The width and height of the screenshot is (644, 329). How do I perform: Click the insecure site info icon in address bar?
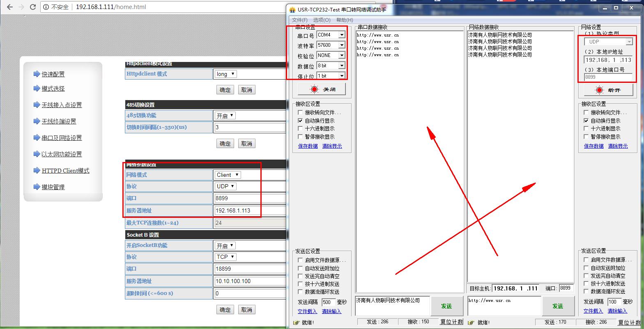pos(46,7)
